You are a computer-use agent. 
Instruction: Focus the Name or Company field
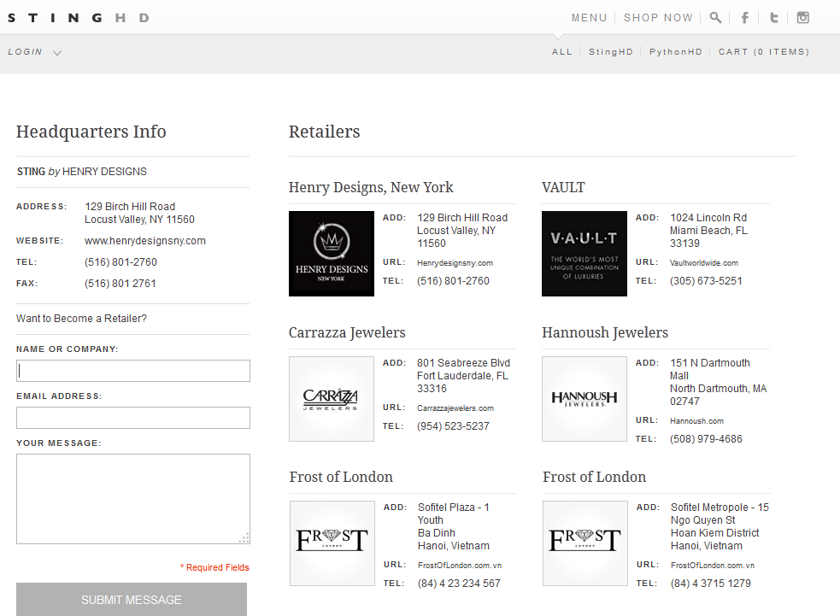(x=133, y=371)
